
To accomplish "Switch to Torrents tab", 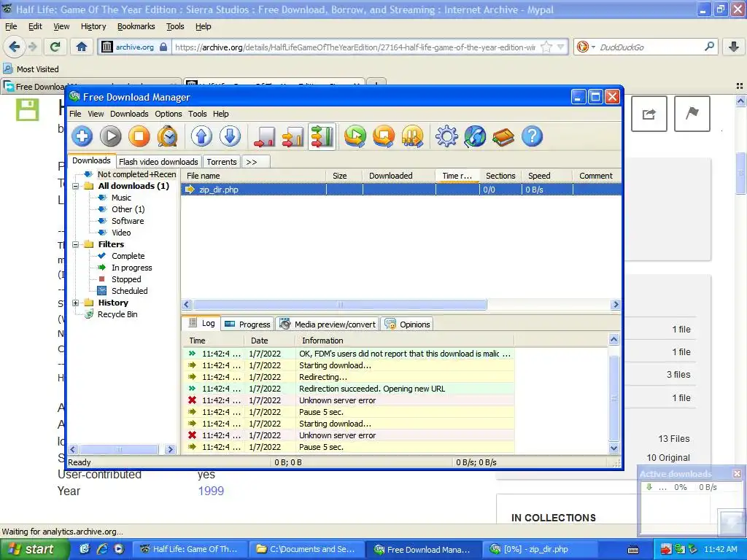I will 222,162.
